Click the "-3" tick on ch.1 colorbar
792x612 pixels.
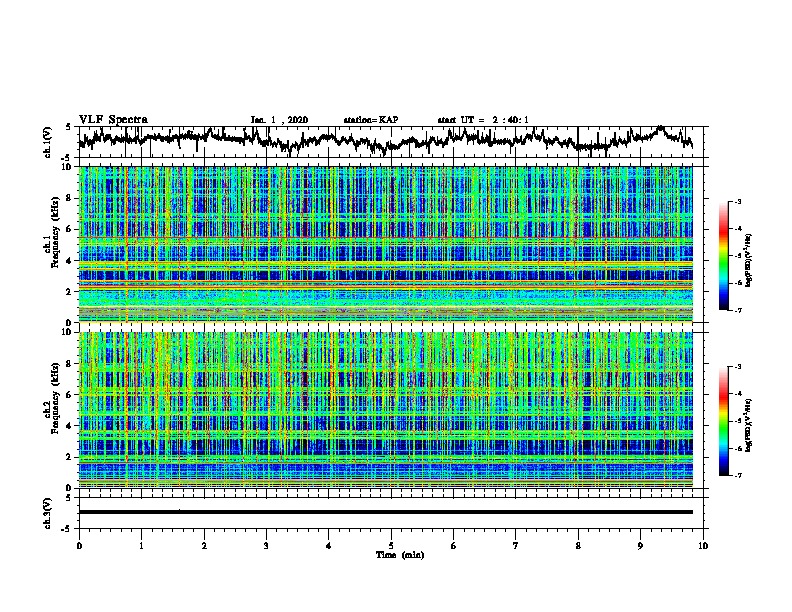click(737, 202)
